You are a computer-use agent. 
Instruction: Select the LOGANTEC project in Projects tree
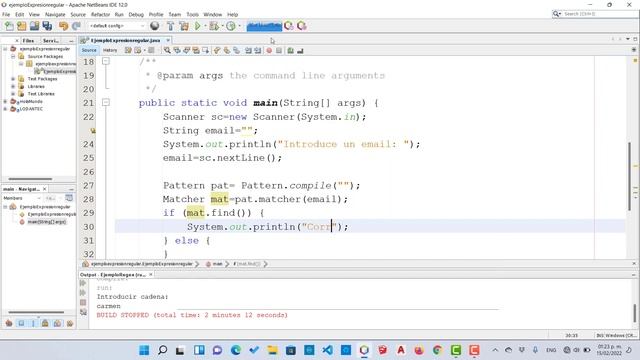[x=31, y=109]
